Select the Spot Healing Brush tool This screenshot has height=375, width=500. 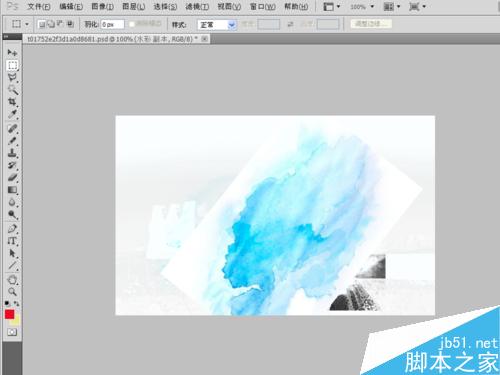click(12, 128)
